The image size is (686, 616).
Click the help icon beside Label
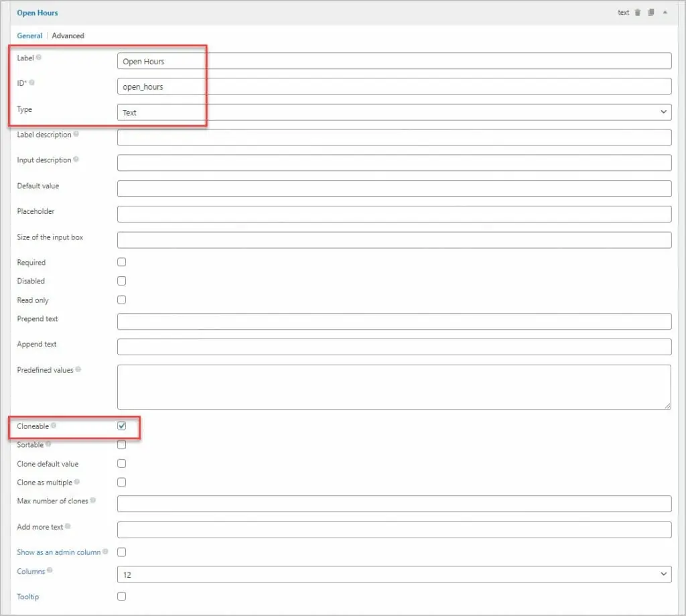38,58
